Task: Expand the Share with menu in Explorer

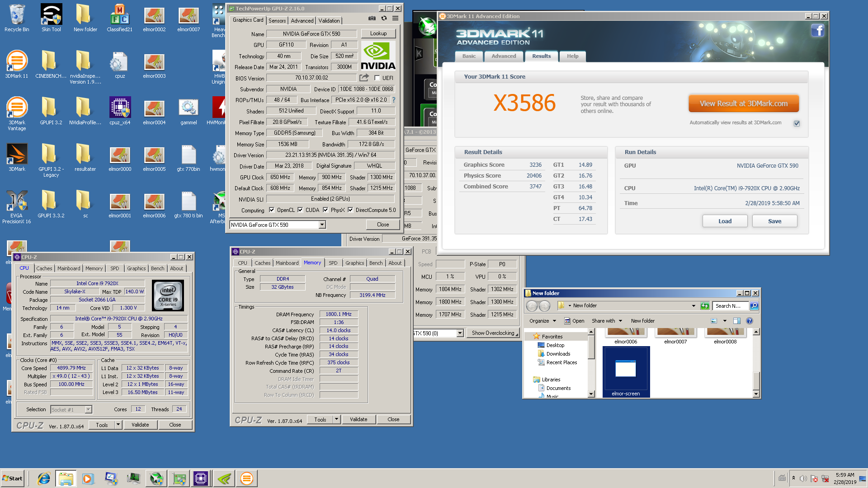Action: 607,321
